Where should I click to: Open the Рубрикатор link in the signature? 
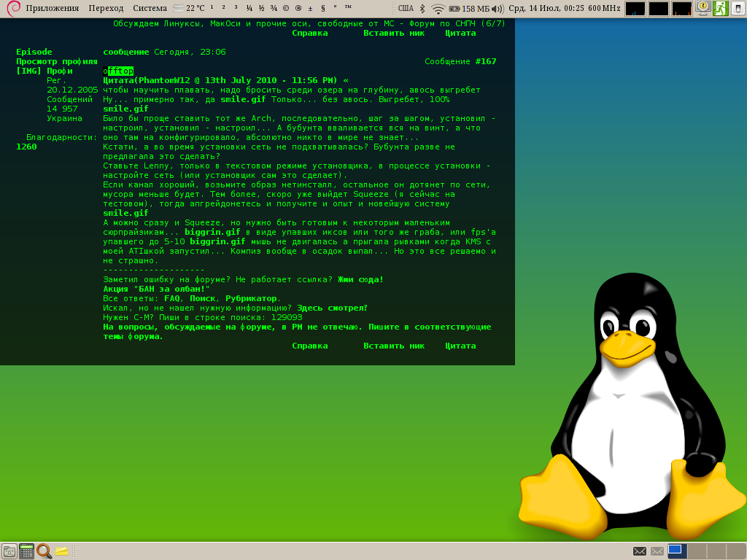[x=251, y=298]
